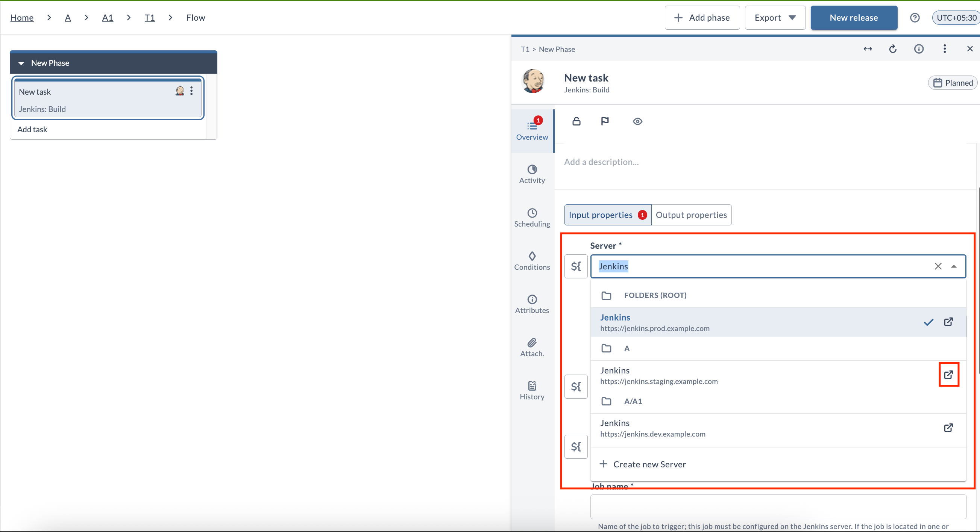Click the flag icon on task
980x532 pixels.
point(605,121)
